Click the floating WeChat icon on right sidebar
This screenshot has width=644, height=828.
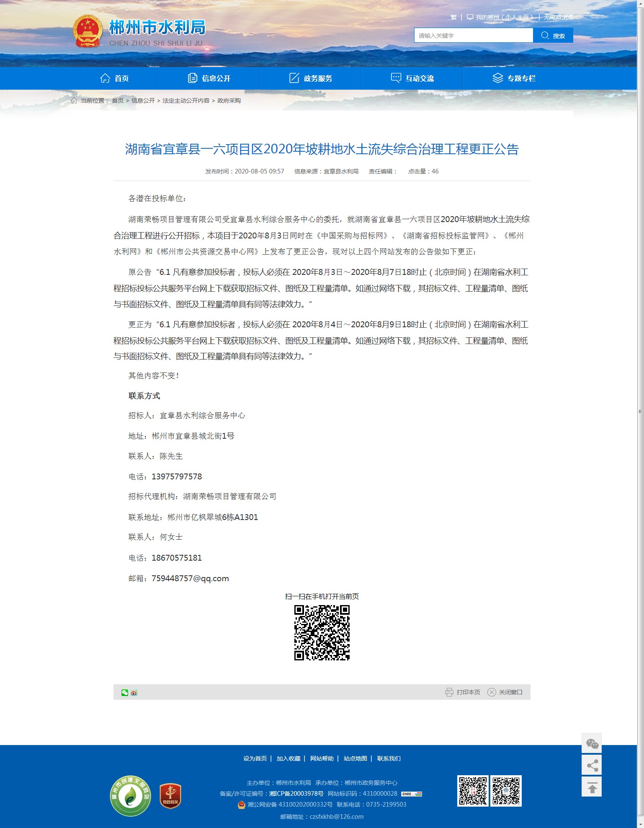pos(592,744)
